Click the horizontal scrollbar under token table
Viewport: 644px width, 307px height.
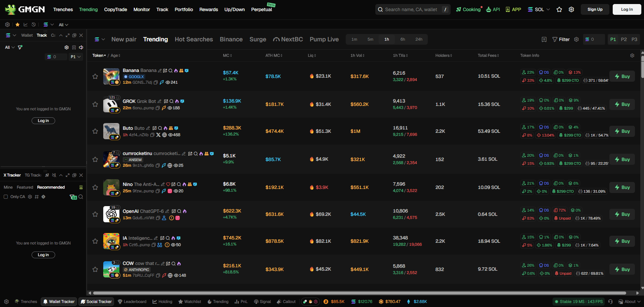point(359,293)
